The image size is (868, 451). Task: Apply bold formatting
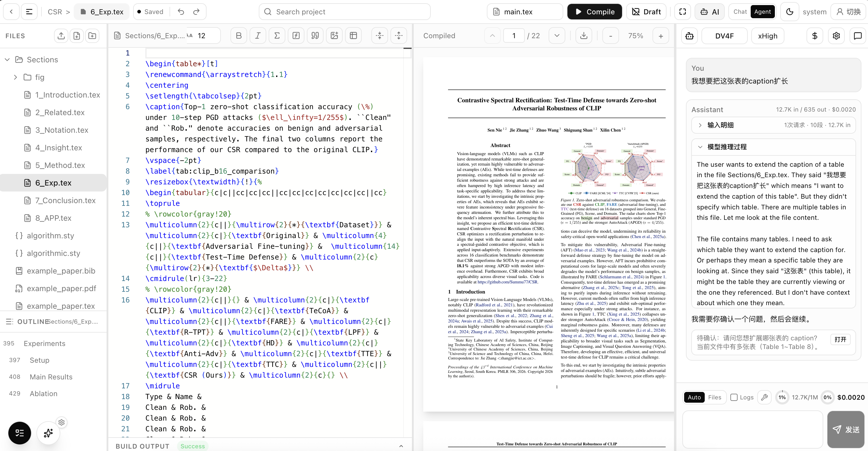[238, 36]
